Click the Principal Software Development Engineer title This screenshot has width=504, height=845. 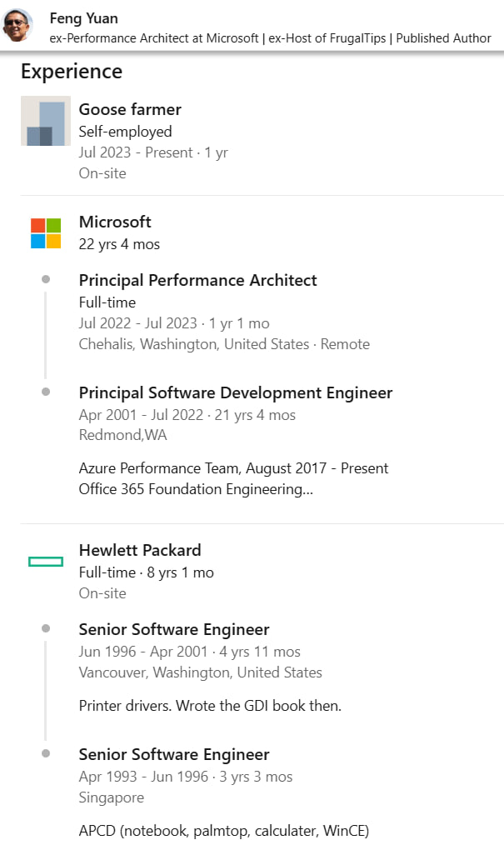pos(236,392)
